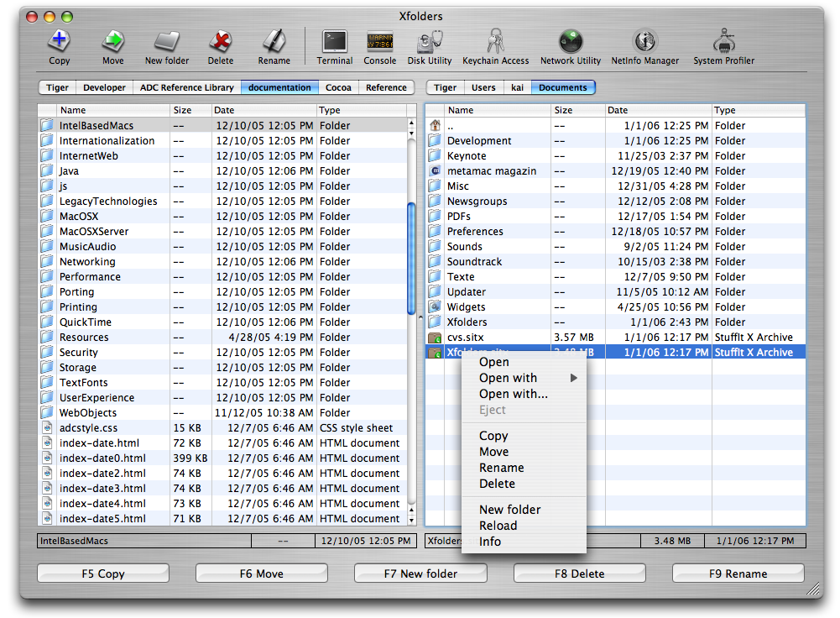Click the cvs.sitx archive icon

tap(435, 338)
